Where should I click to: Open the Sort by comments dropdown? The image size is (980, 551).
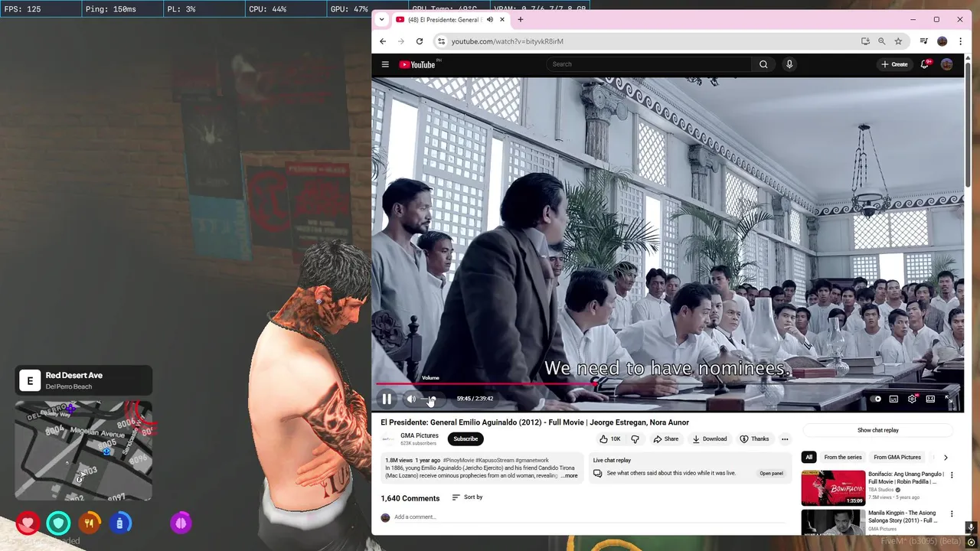pyautogui.click(x=467, y=497)
